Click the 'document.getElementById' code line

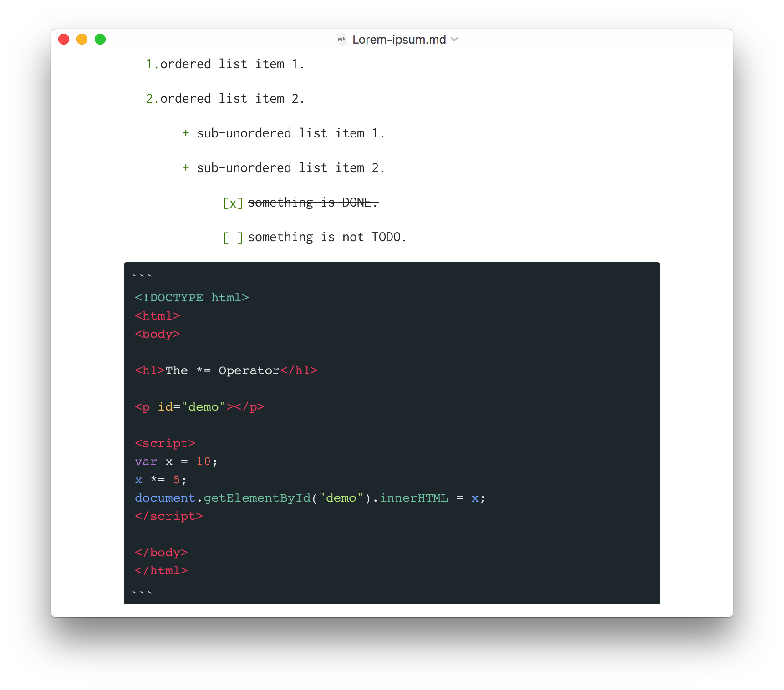tap(310, 498)
